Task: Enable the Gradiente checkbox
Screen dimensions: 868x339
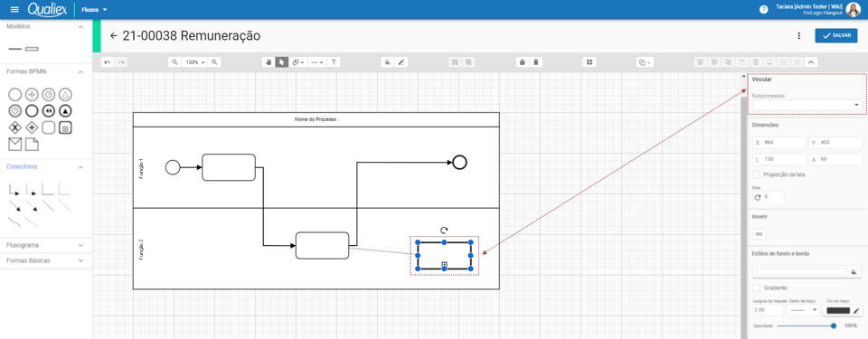Action: pos(756,288)
